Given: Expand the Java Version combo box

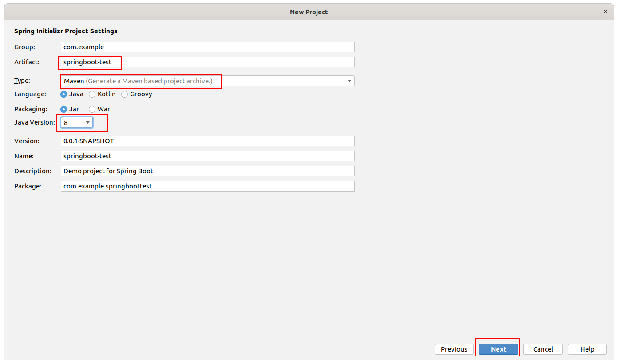Looking at the screenshot, I should pos(77,122).
